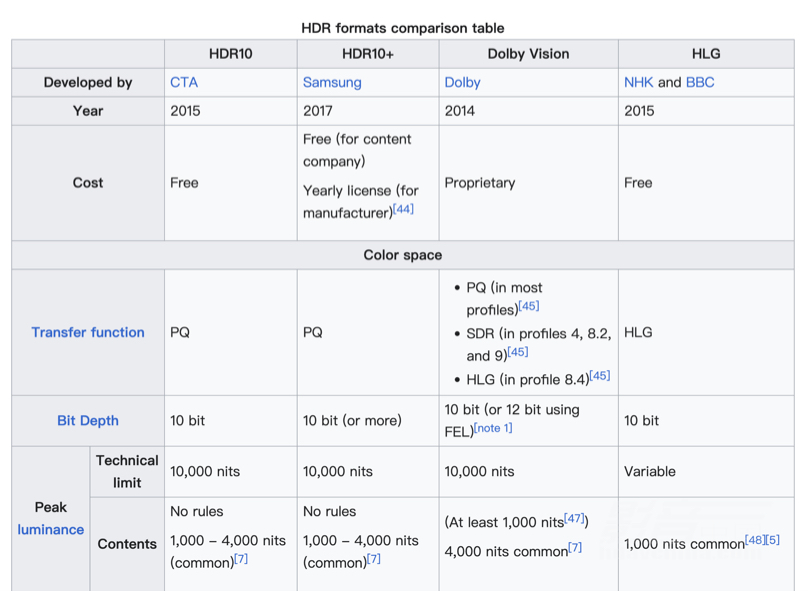Click the 2015 year cell under HLG
The width and height of the screenshot is (808, 591).
706,111
